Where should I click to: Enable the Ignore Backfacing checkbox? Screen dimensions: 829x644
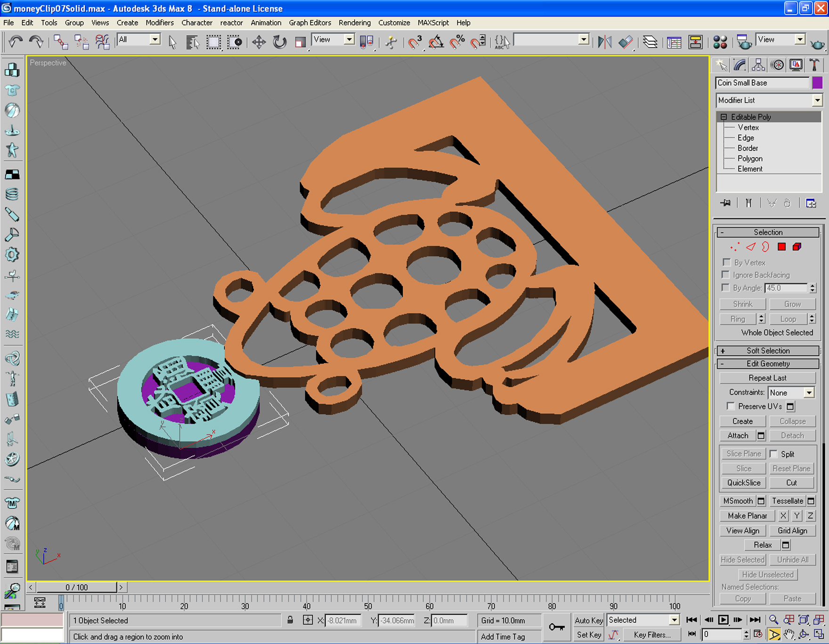coord(726,275)
